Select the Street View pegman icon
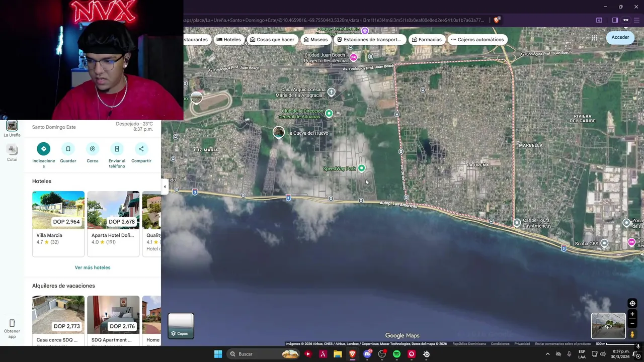Viewport: 644px width, 362px height. click(632, 334)
